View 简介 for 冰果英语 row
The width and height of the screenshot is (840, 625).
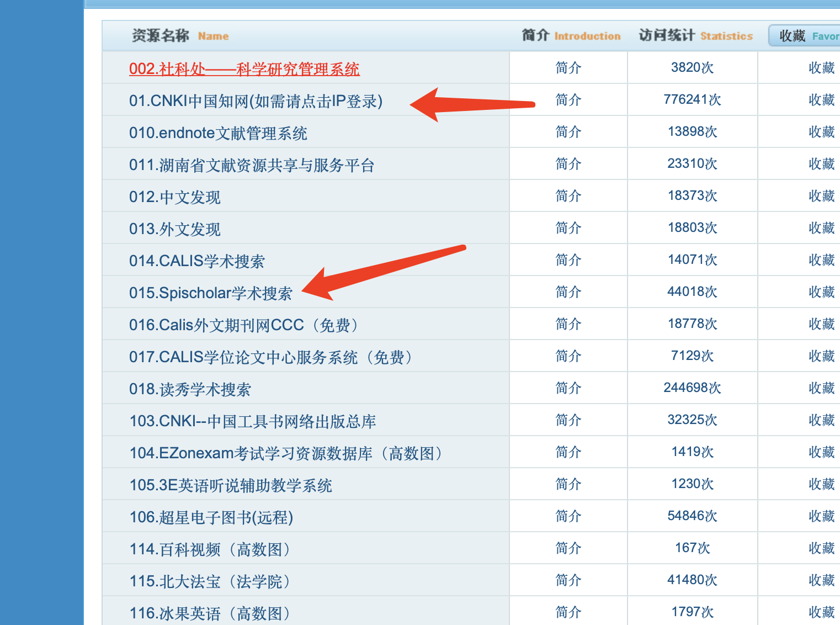pyautogui.click(x=568, y=612)
